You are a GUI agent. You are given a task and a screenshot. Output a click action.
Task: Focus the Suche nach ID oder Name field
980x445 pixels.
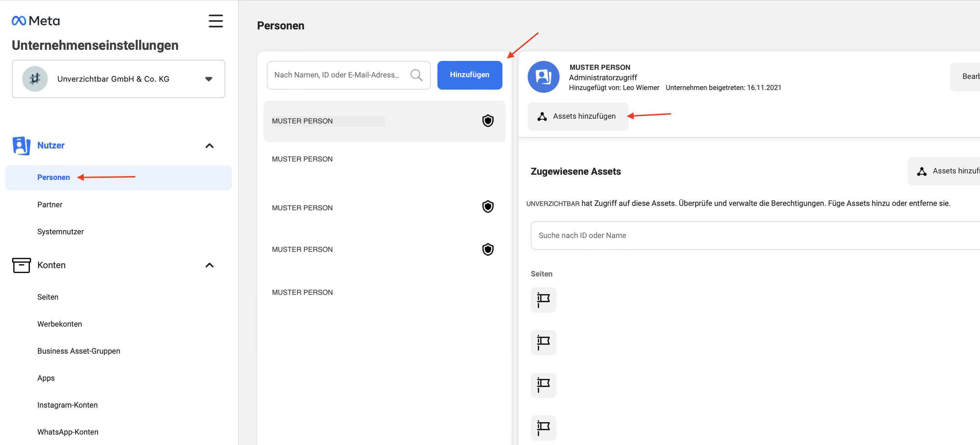pyautogui.click(x=755, y=235)
